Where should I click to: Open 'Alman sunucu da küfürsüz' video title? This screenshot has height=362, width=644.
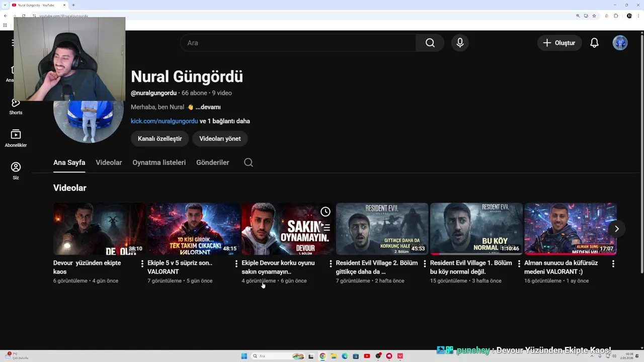561,267
